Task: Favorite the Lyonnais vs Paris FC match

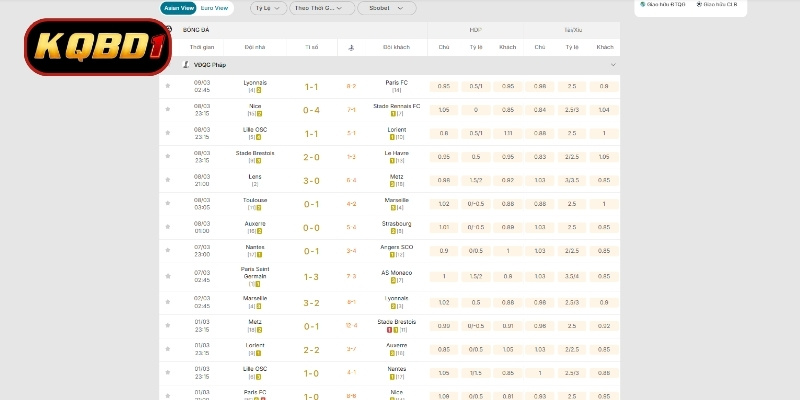Action: 168,86
